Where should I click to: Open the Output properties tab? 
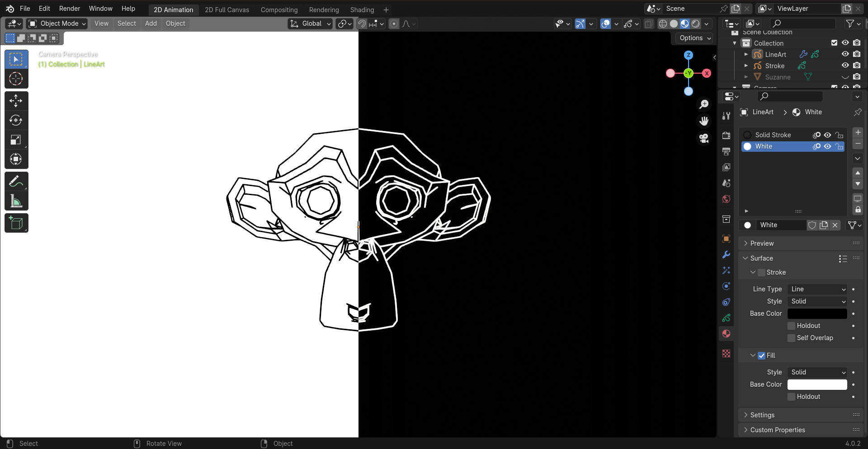[726, 151]
